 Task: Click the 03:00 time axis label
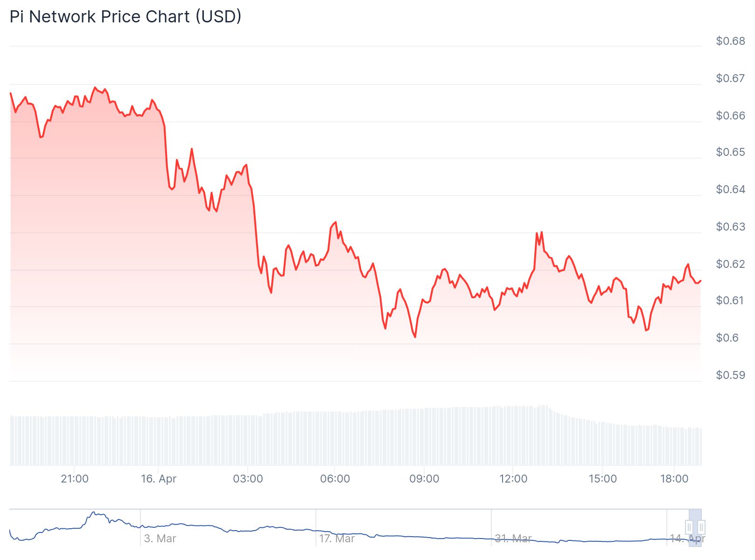248,479
